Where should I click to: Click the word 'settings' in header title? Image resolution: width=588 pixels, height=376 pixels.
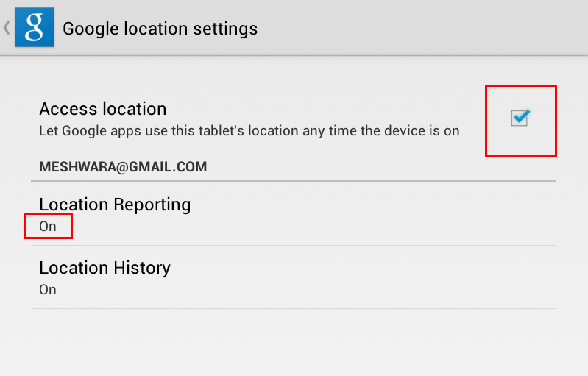(x=225, y=29)
